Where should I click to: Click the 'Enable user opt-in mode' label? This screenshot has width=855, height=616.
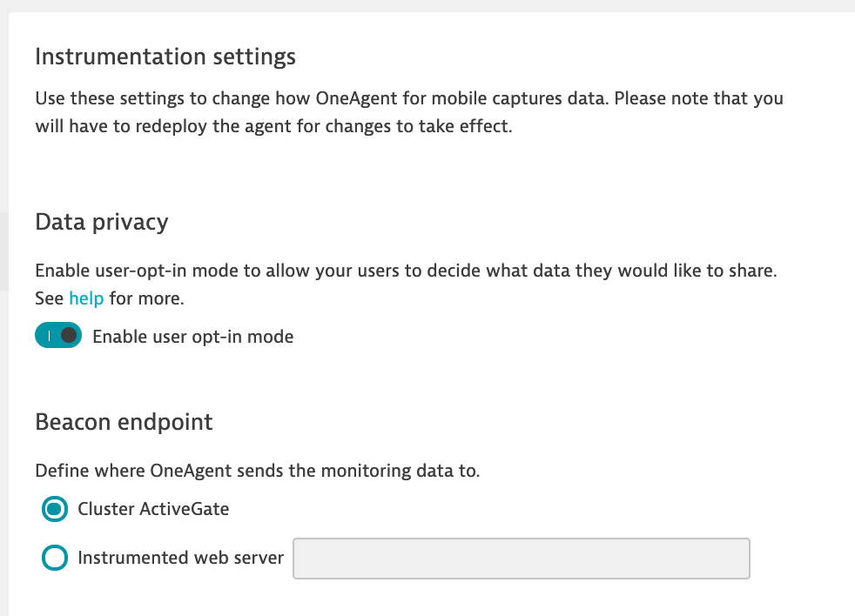click(192, 337)
